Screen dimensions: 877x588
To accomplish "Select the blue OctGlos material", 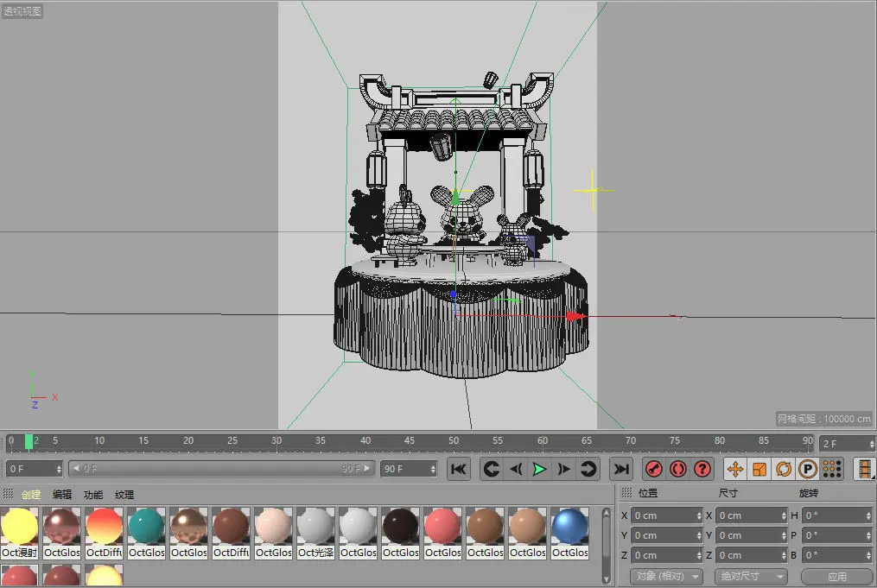I will click(x=570, y=533).
